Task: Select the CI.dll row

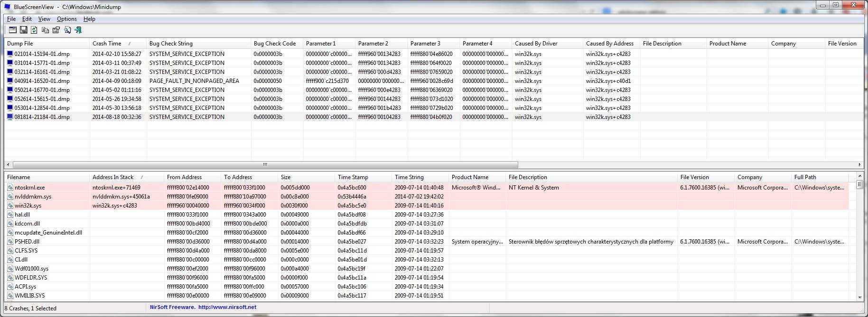Action: pyautogui.click(x=427, y=260)
